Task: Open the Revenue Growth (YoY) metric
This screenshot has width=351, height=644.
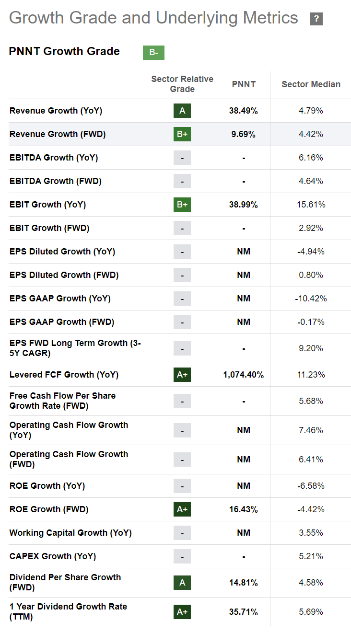Action: (x=56, y=111)
